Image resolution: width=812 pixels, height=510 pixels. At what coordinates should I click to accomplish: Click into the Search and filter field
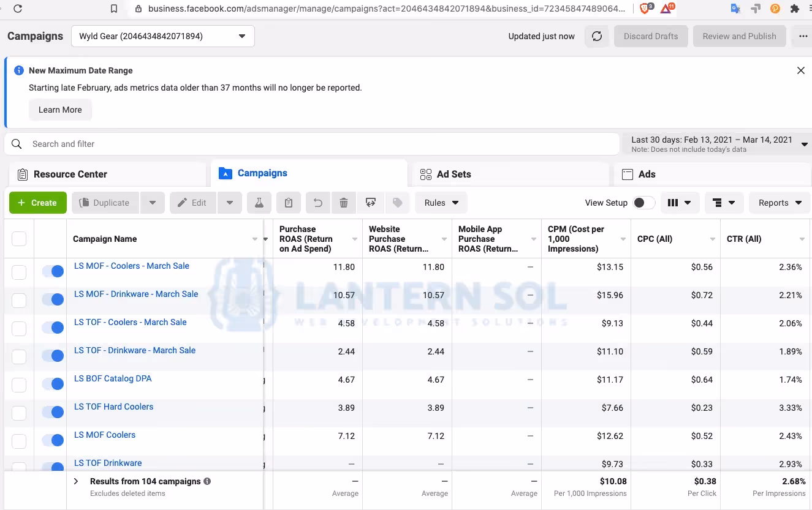pos(312,144)
